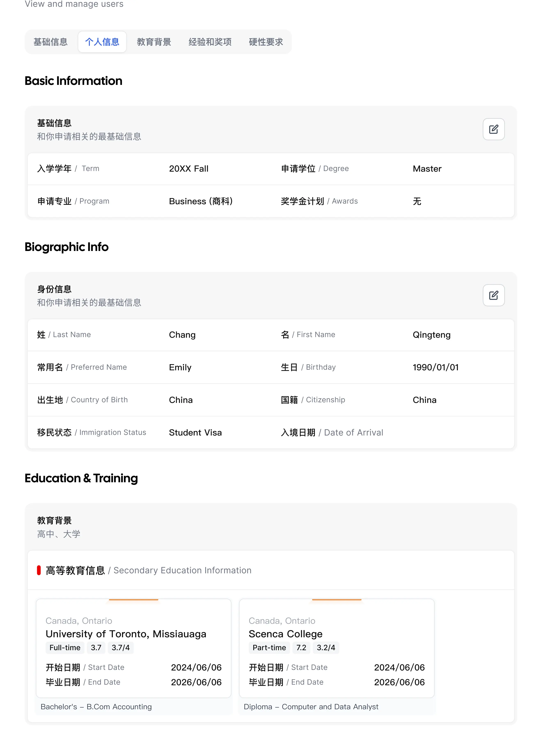This screenshot has height=756, width=542.
Task: Click the last name Chang
Action: [x=182, y=335]
